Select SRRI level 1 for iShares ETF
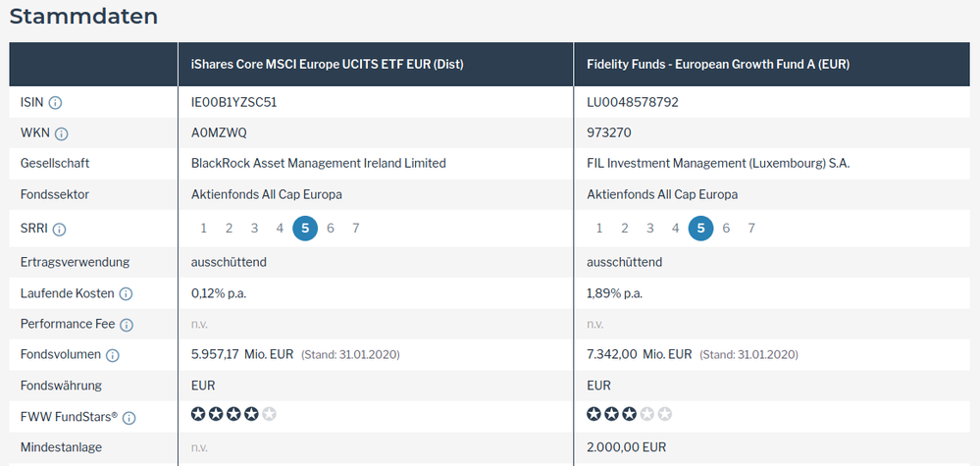Screen dimensions: 980x466 tap(204, 229)
